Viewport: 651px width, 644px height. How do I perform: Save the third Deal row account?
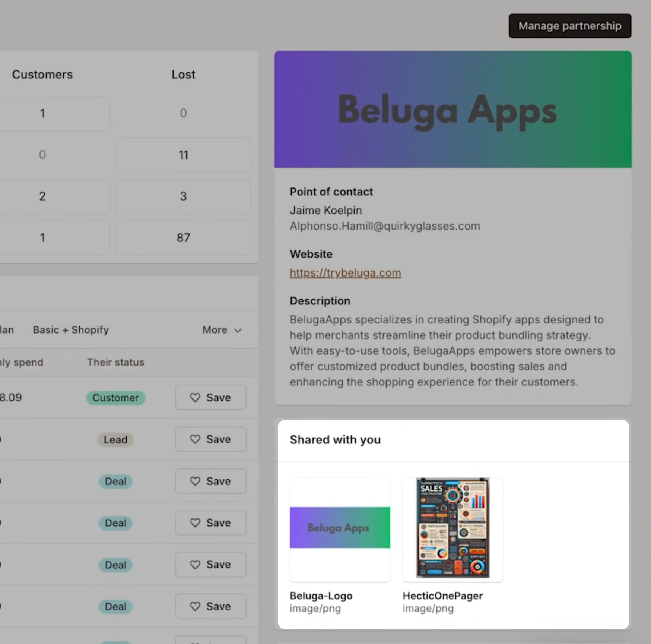tap(210, 565)
